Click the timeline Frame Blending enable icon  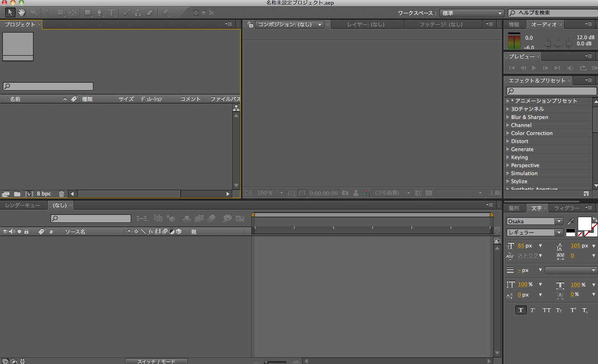coord(199,218)
